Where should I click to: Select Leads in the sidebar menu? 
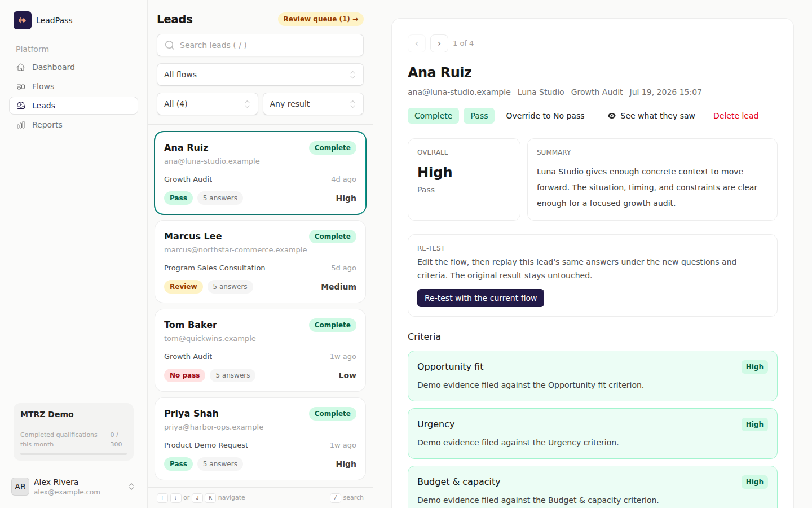point(73,106)
